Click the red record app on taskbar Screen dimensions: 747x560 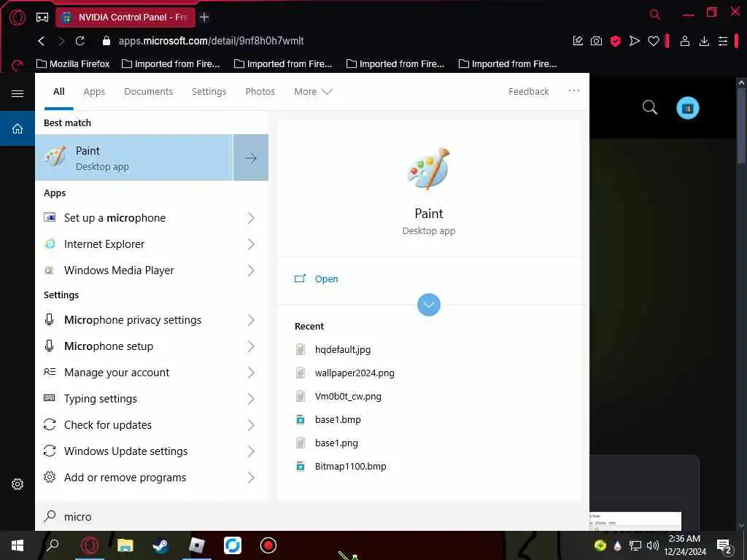pyautogui.click(x=268, y=545)
